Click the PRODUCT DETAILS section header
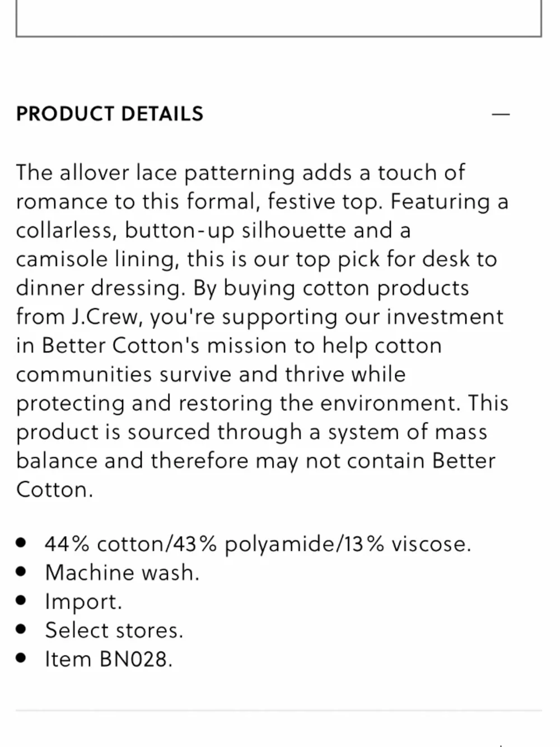This screenshot has width=560, height=747. (x=110, y=114)
